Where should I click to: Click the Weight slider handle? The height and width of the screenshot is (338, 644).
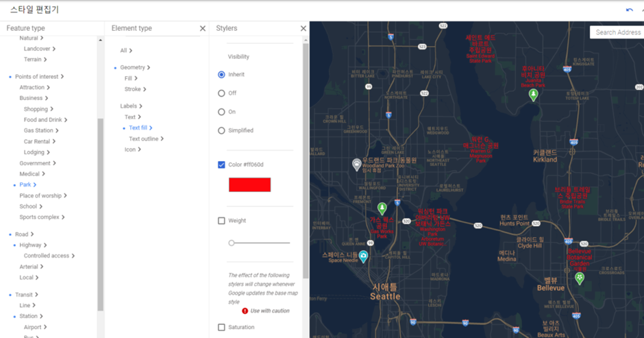pyautogui.click(x=232, y=243)
